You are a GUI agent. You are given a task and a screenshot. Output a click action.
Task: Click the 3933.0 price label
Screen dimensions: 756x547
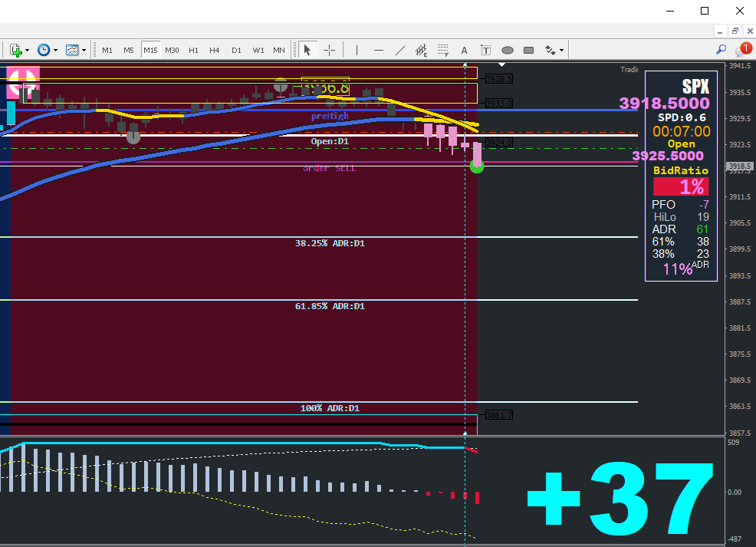[x=499, y=104]
